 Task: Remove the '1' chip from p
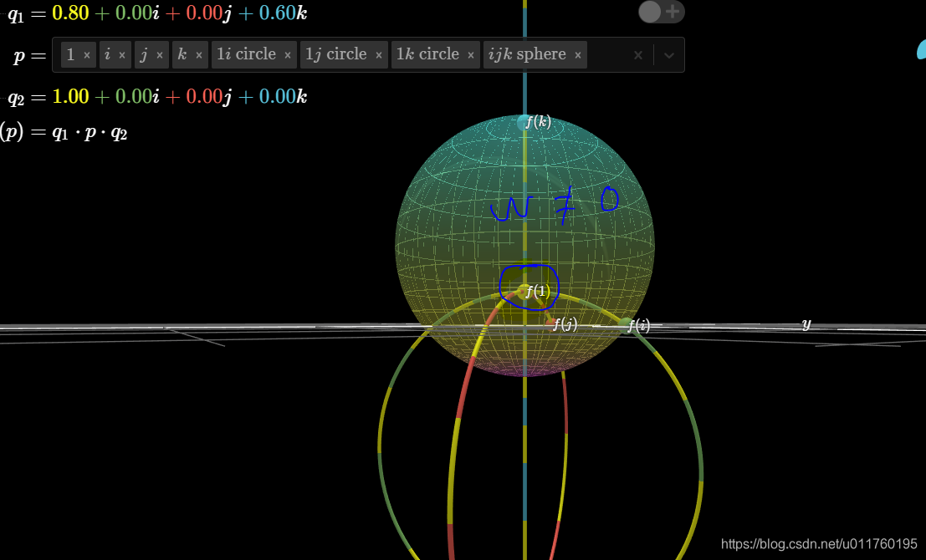pyautogui.click(x=87, y=55)
